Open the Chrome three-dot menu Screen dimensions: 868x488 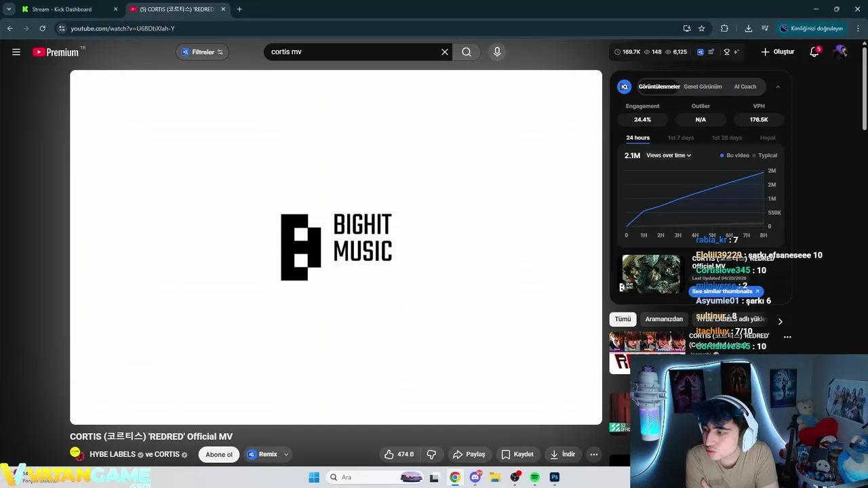tap(858, 28)
